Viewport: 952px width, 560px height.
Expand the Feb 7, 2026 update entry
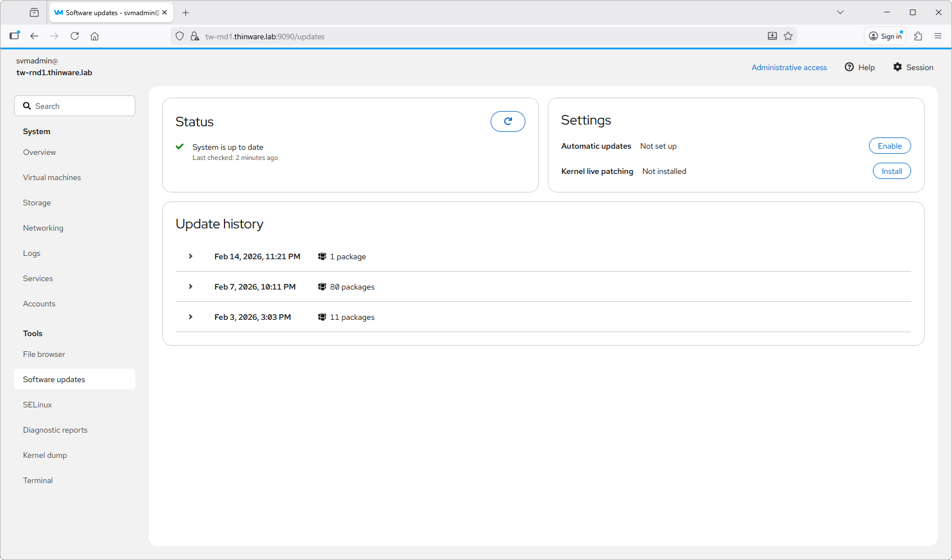pos(191,287)
